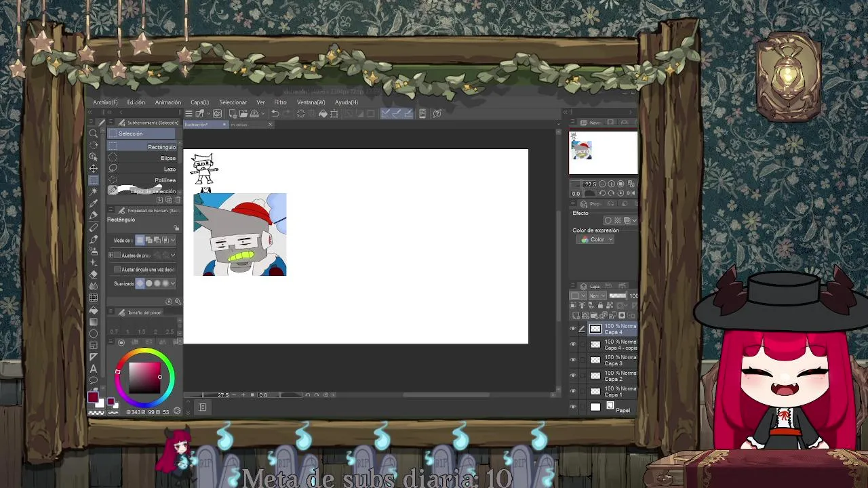Click the Redo icon in command bar

pos(288,113)
